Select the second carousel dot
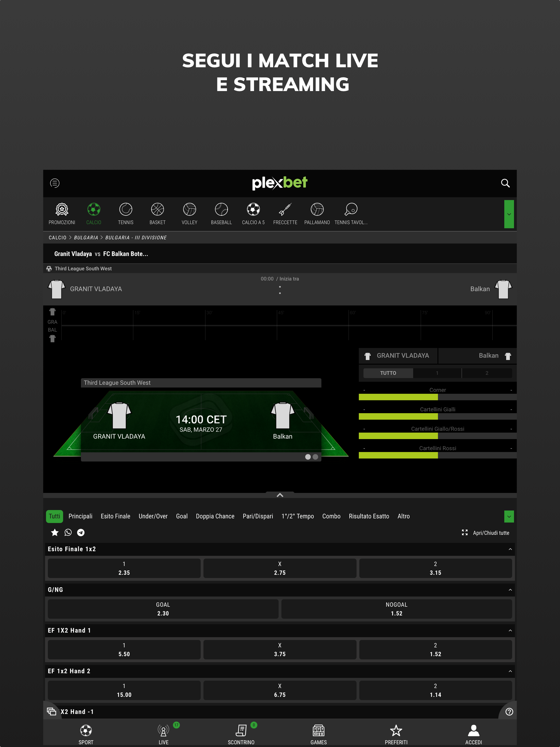Image resolution: width=560 pixels, height=747 pixels. click(x=316, y=457)
